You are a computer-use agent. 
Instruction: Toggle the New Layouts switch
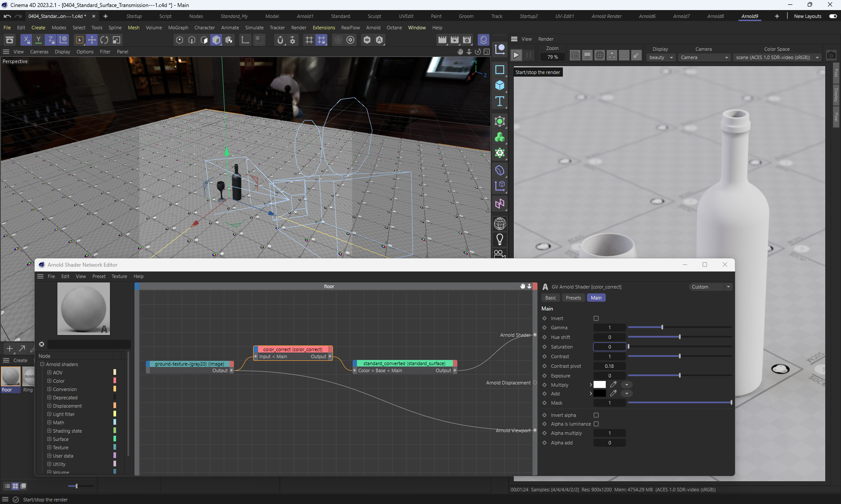point(833,16)
